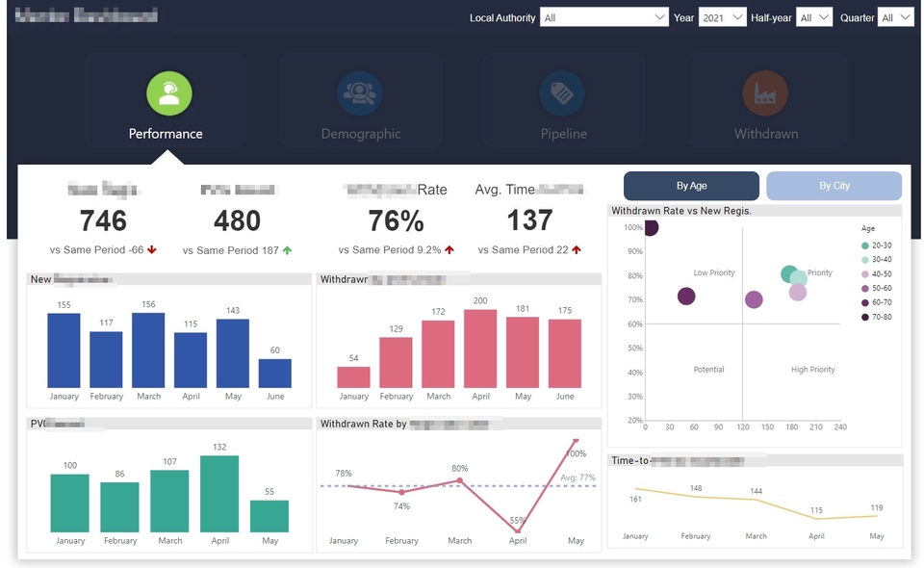This screenshot has width=924, height=568.
Task: Click the 60-70 age color swatch
Action: (865, 303)
